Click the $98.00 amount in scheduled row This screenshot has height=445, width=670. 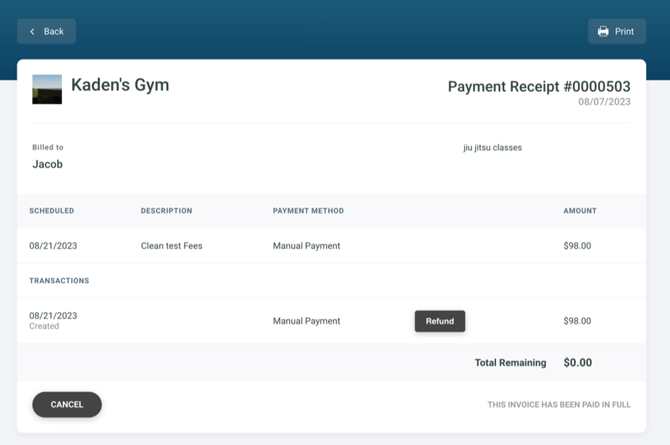tap(577, 246)
